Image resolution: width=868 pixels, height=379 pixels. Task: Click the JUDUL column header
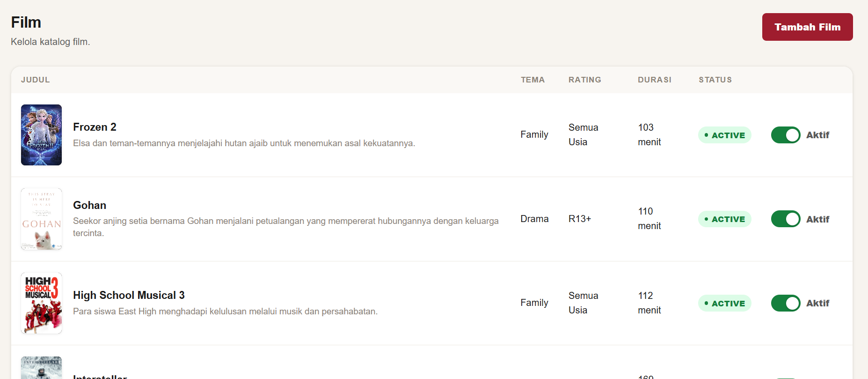[x=36, y=80]
